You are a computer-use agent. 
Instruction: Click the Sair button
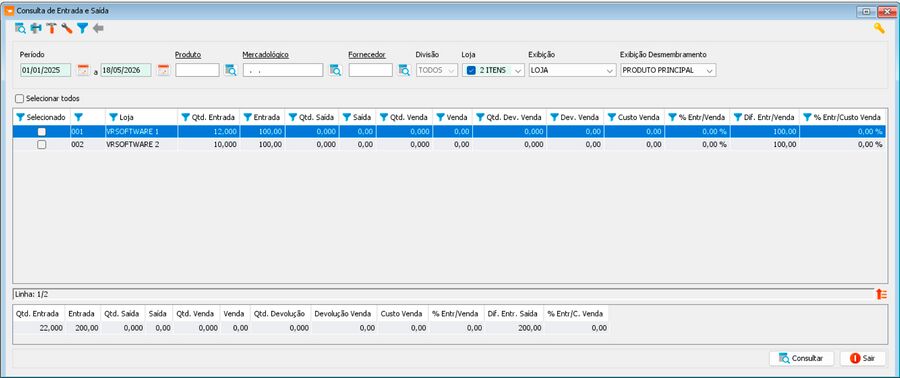pos(862,358)
